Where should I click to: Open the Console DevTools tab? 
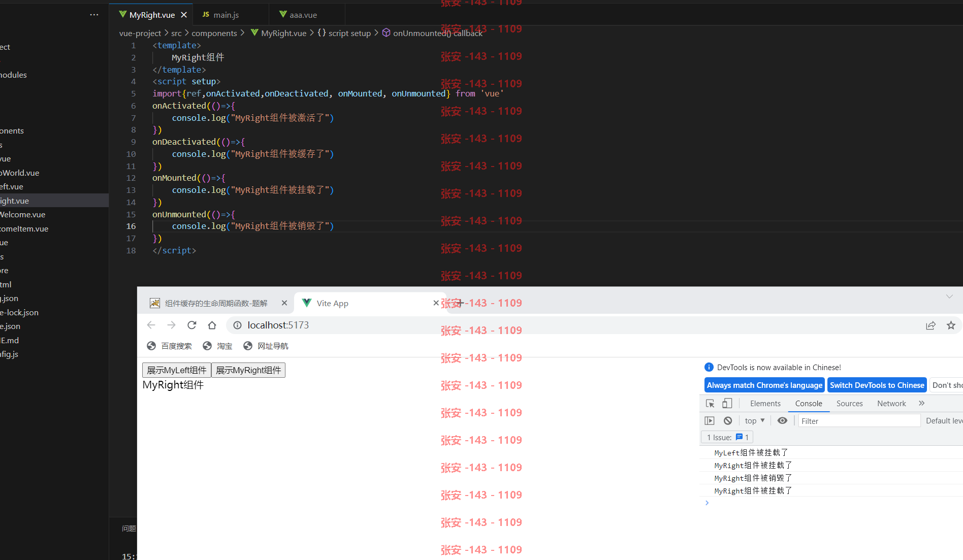tap(809, 404)
